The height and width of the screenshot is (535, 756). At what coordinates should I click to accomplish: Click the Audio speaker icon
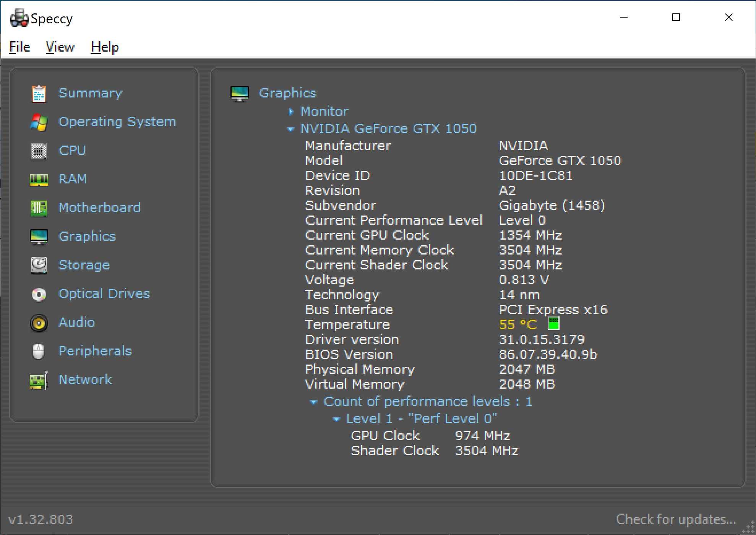point(39,323)
